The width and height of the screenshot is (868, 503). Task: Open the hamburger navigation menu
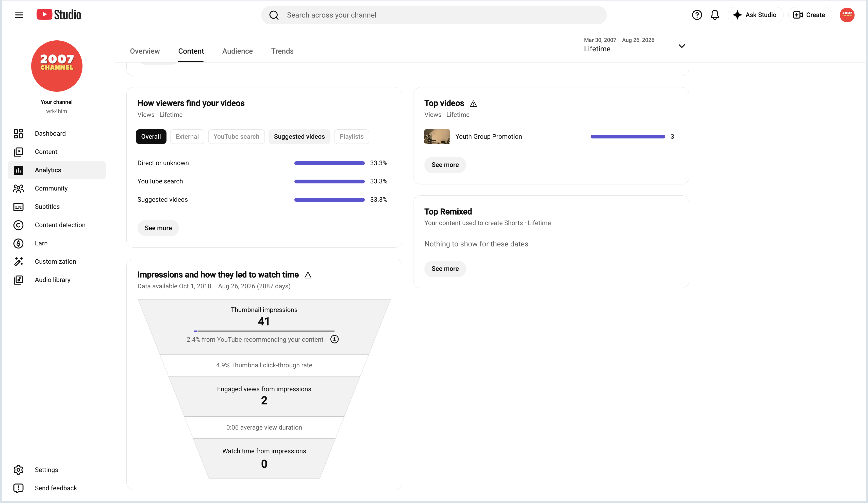click(x=19, y=15)
